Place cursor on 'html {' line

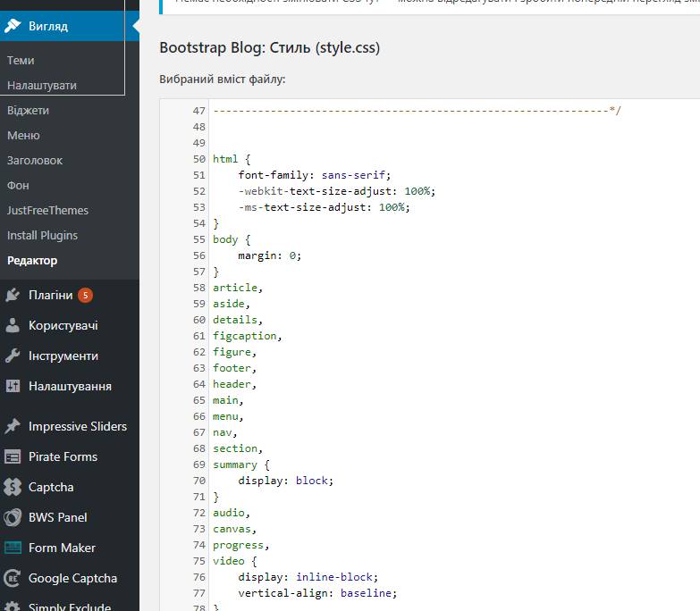click(x=232, y=159)
